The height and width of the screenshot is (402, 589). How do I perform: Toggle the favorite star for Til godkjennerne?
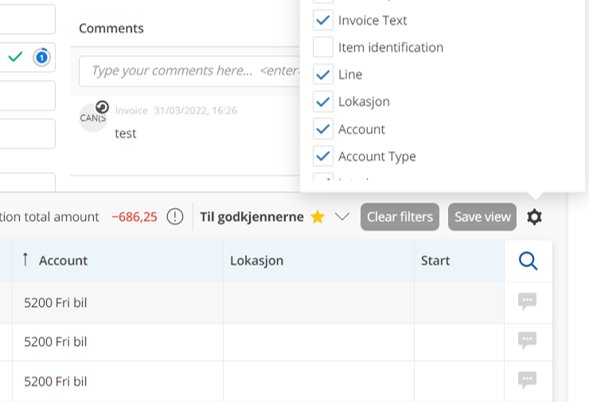coord(317,217)
